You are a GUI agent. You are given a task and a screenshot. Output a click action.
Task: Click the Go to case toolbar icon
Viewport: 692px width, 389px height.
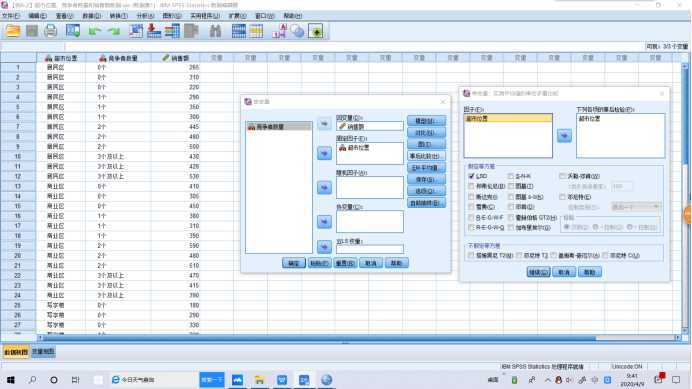[136, 31]
